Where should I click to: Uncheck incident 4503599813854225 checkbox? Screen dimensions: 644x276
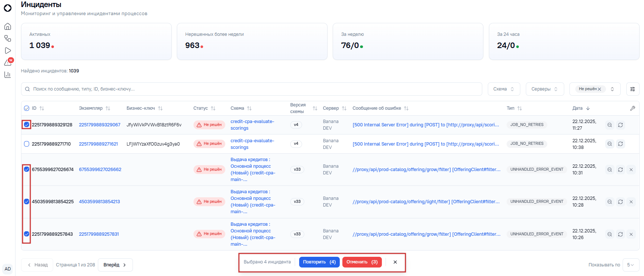[27, 201]
